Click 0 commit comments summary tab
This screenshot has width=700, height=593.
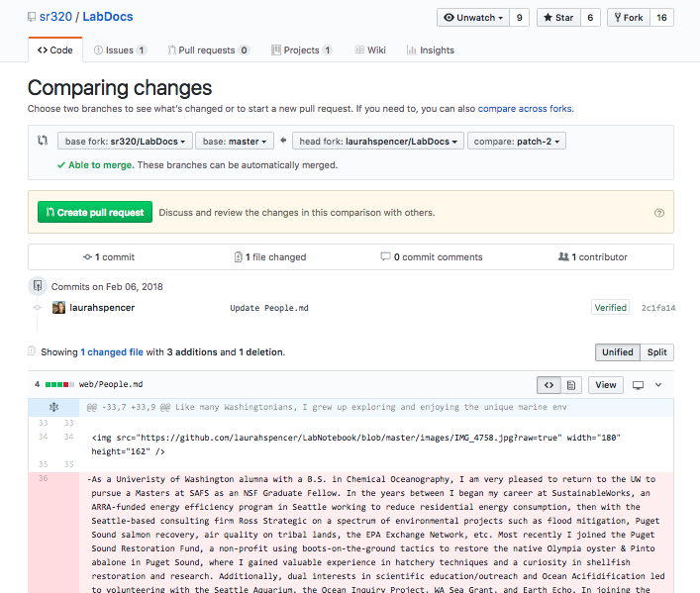pyautogui.click(x=432, y=256)
